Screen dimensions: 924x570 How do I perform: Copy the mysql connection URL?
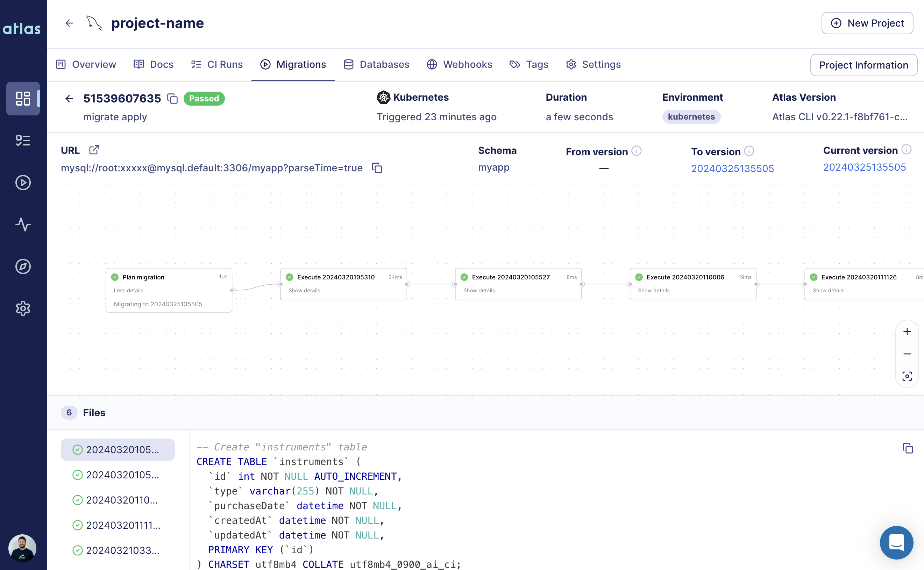377,168
